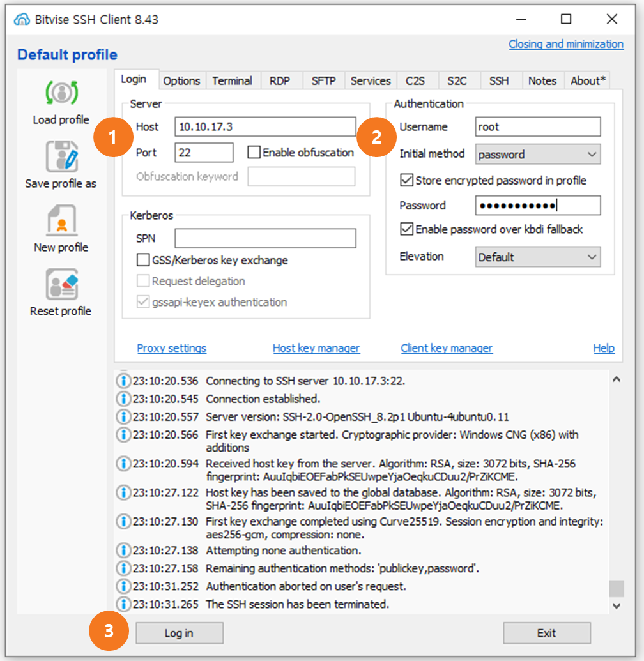The width and height of the screenshot is (644, 661).
Task: Click the Bitvise cloud logo in title bar
Action: coord(22,20)
